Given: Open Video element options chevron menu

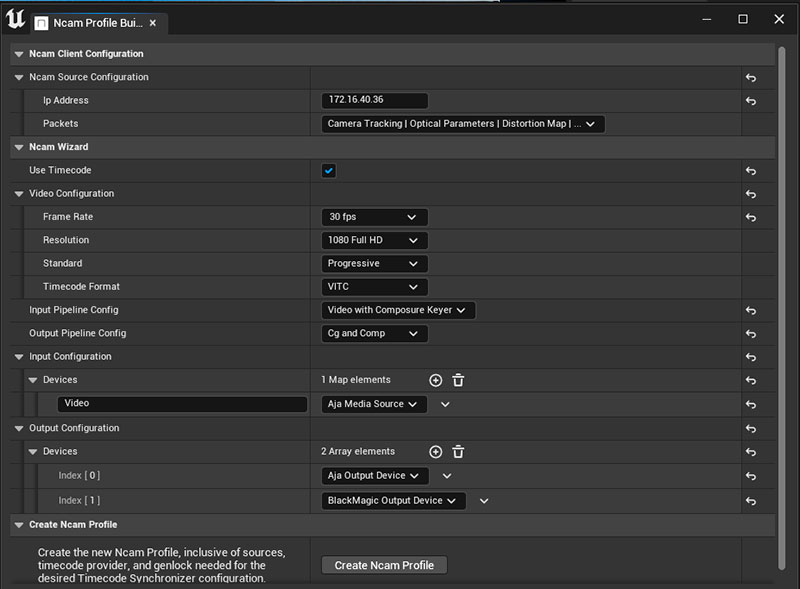Looking at the screenshot, I should tap(445, 404).
